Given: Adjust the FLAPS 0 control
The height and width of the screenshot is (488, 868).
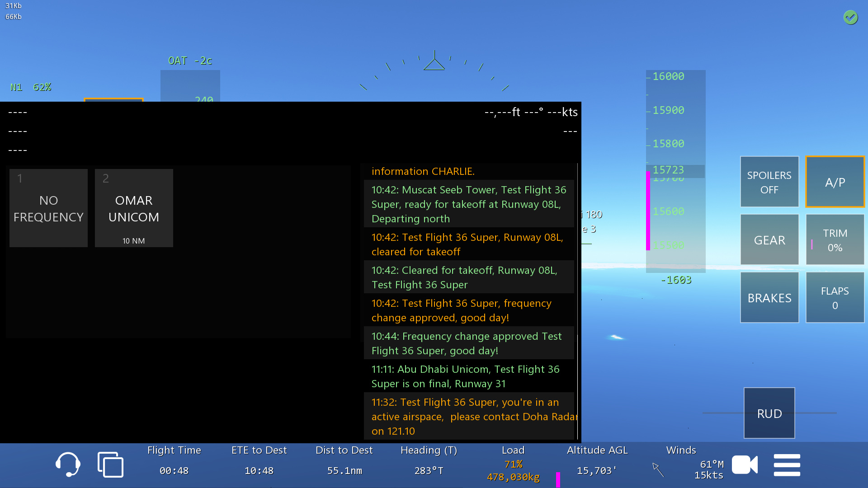Looking at the screenshot, I should click(835, 298).
